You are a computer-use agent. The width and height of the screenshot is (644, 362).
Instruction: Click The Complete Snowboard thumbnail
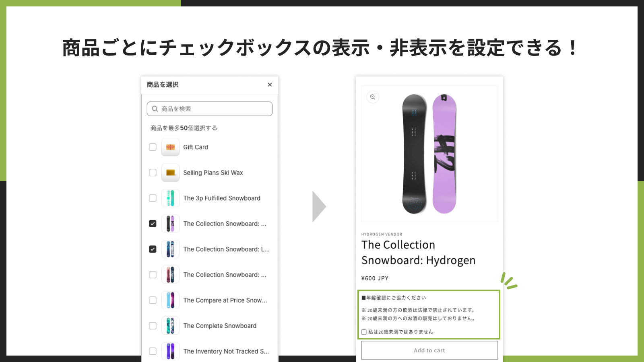[x=170, y=325]
